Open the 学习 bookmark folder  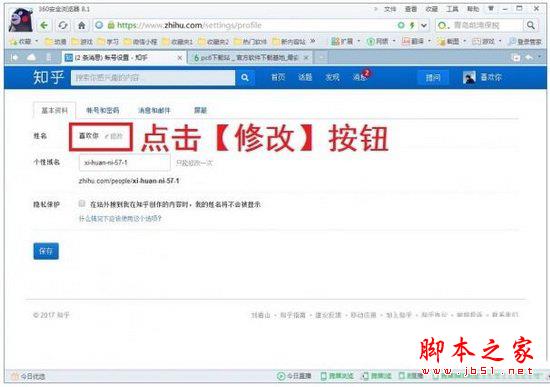point(108,41)
